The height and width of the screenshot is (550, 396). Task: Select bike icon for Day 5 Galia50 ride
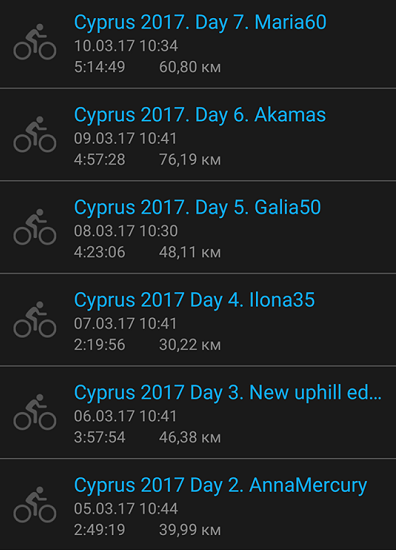35,227
